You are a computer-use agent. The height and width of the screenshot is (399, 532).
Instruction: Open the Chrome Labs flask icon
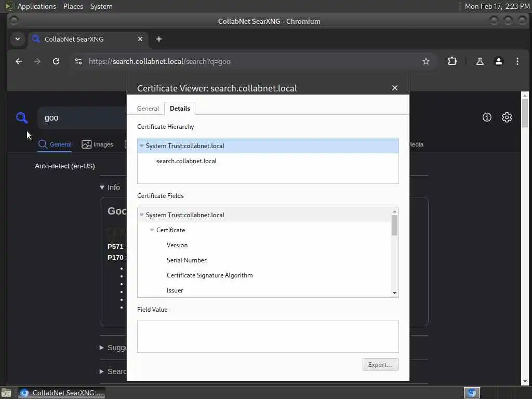(x=480, y=61)
